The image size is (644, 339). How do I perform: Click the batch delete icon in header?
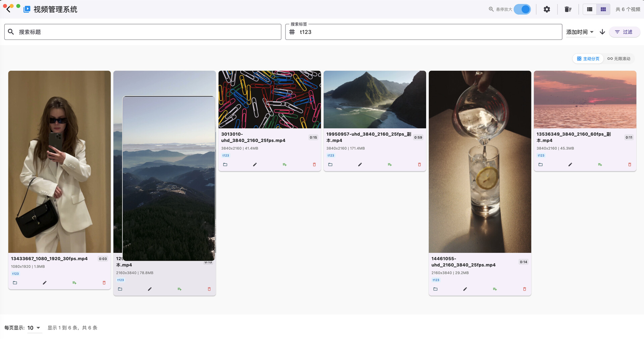[x=568, y=9]
